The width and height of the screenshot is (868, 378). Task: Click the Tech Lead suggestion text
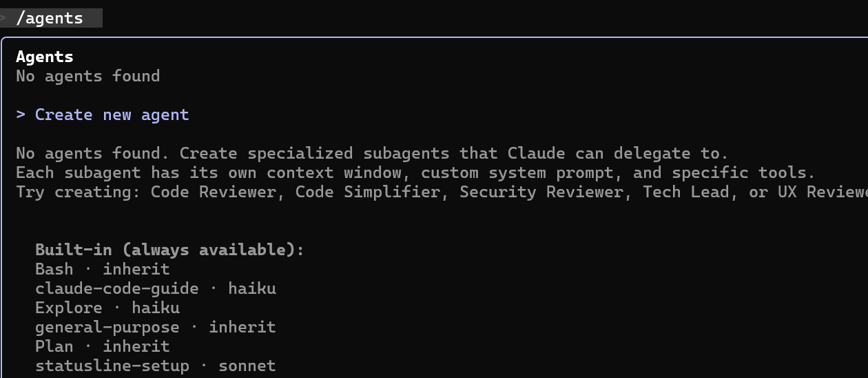pyautogui.click(x=685, y=192)
